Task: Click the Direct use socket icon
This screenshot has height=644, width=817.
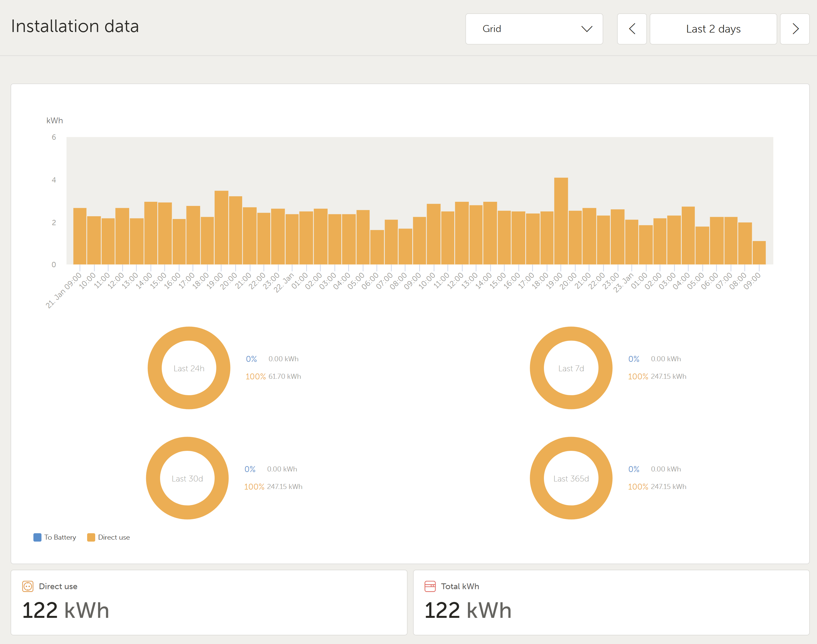Action: coord(28,586)
